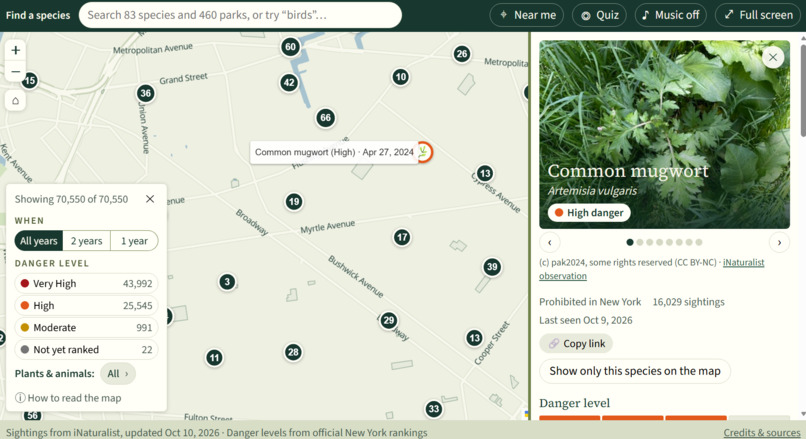This screenshot has height=439, width=806.
Task: Open cluster marker 28 on map
Action: [x=293, y=352]
